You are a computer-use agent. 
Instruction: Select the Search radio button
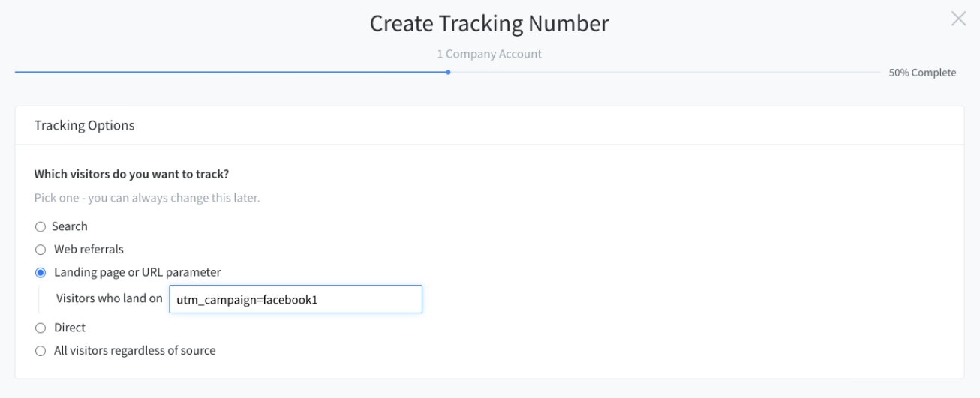tap(41, 226)
